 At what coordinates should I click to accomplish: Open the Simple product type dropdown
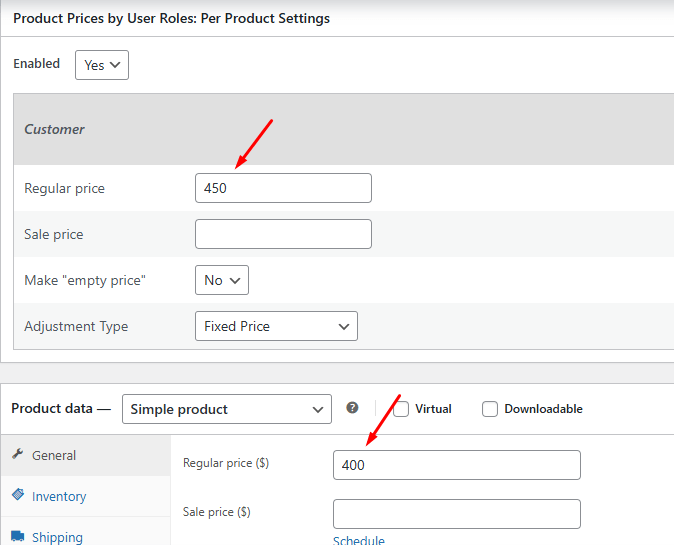(226, 409)
